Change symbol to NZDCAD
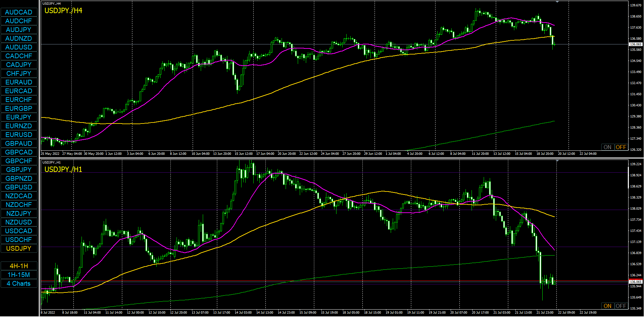Screen dimensions: 644x317 click(x=19, y=196)
